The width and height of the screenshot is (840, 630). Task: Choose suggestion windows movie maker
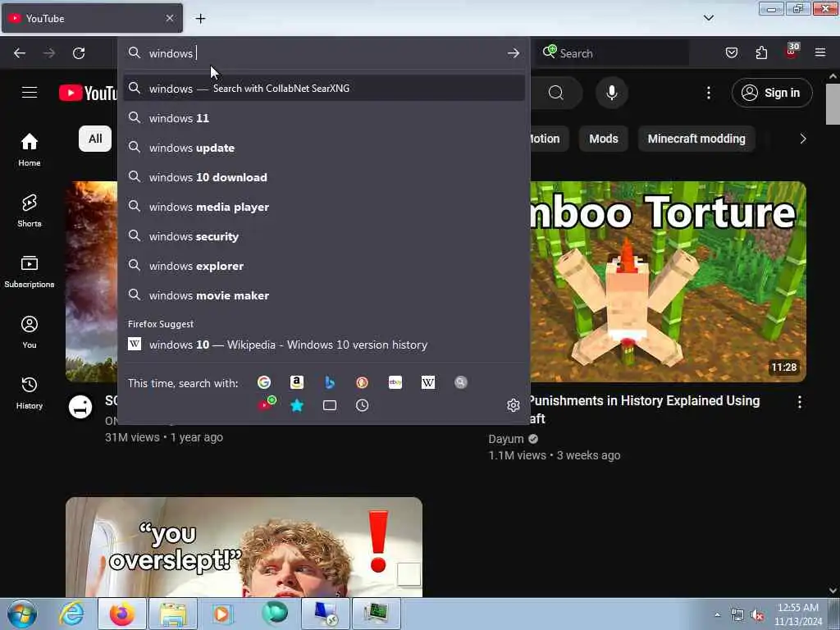point(324,294)
